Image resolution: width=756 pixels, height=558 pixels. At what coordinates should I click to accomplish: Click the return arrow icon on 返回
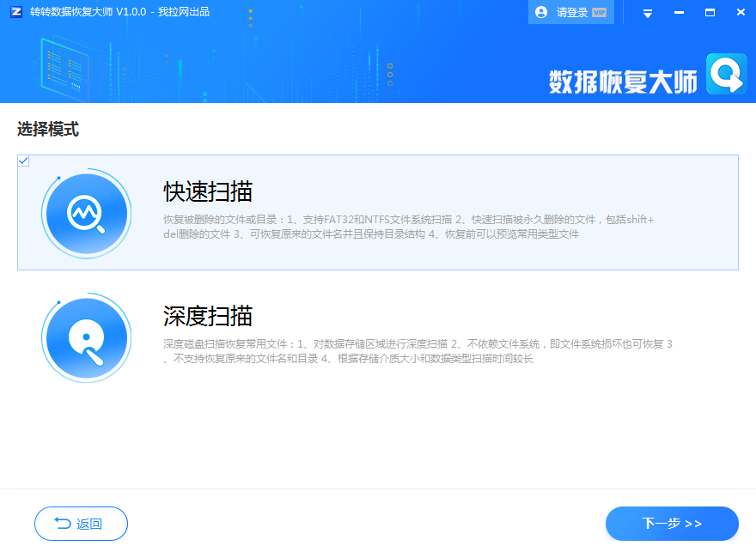pos(63,524)
